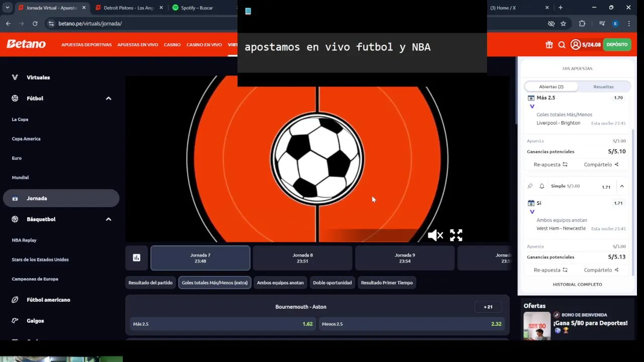Open the Abiertas (2) bets tab
Screen dimensions: 644x362
point(551,86)
